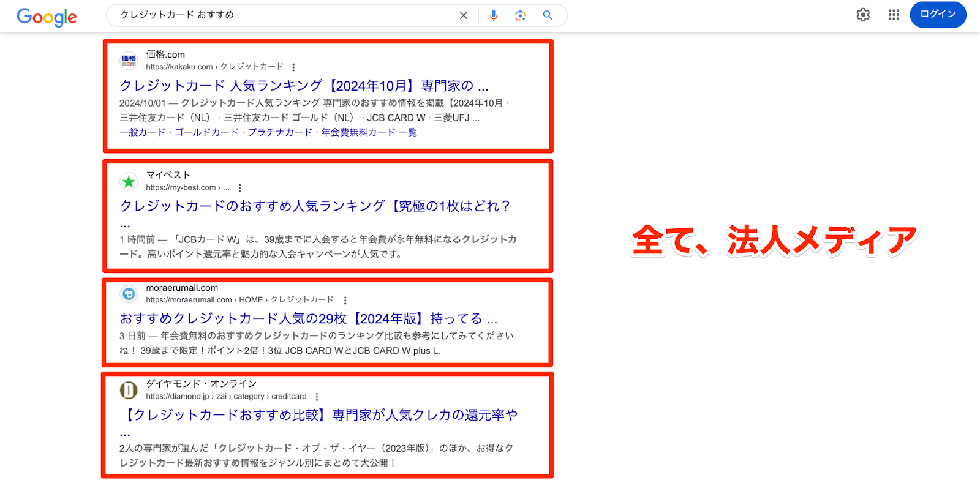The height and width of the screenshot is (491, 980).
Task: Open more options for kakaku.com result
Action: pyautogui.click(x=293, y=67)
